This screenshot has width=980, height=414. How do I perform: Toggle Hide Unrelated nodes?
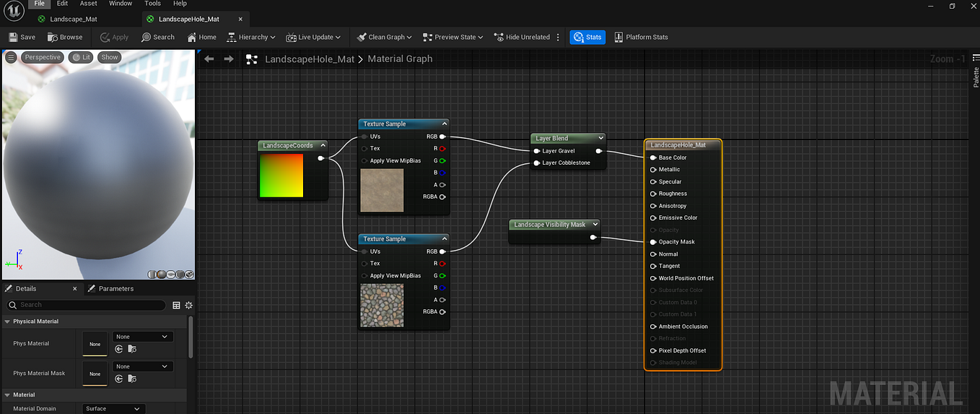[x=521, y=37]
